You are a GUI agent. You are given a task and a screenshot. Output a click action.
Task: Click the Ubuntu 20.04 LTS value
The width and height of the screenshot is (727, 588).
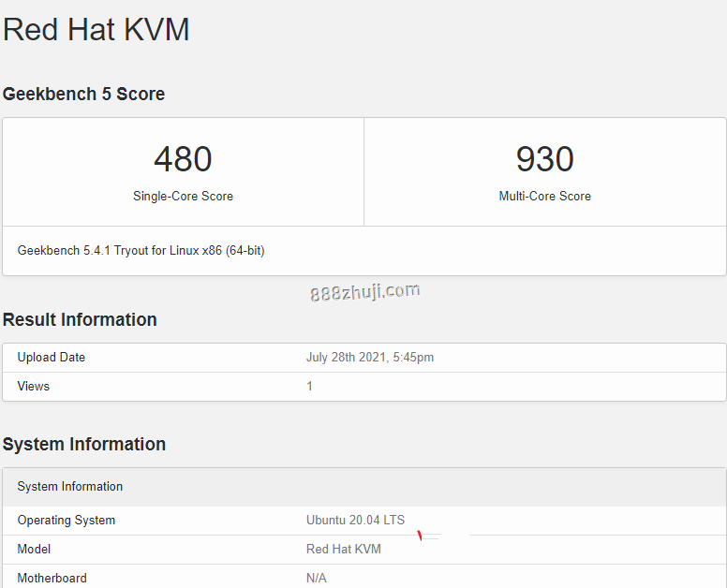pyautogui.click(x=356, y=520)
